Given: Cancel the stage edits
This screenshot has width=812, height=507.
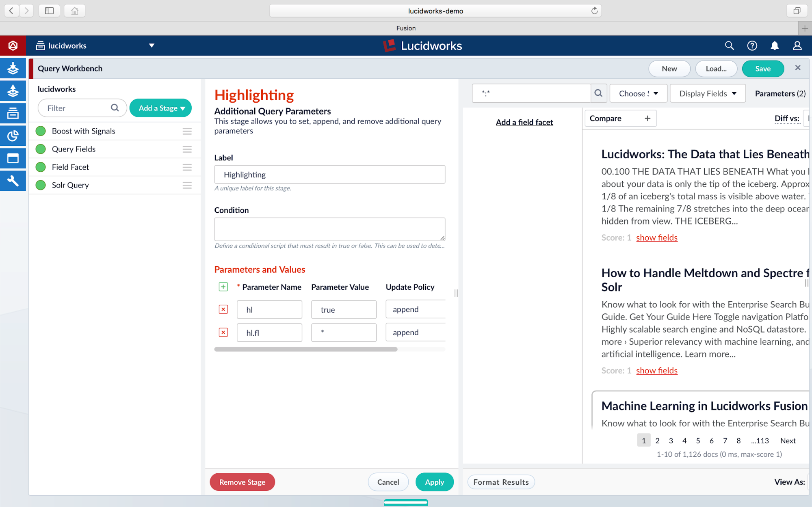Looking at the screenshot, I should pos(388,482).
